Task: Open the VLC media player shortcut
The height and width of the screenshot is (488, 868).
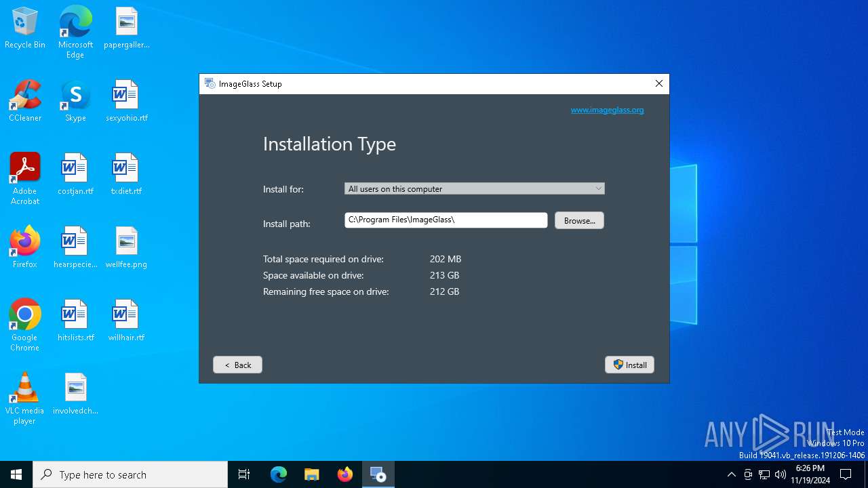Action: 25,399
